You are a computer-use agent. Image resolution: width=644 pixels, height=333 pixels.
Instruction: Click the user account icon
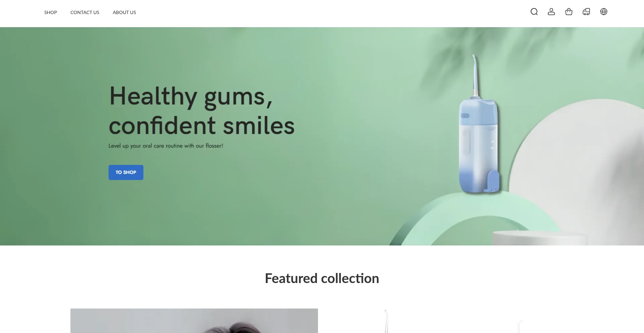click(551, 12)
